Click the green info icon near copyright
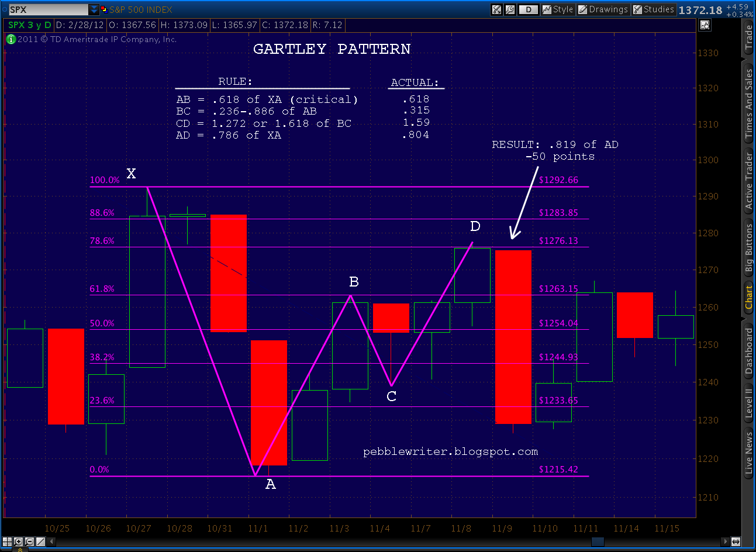The width and height of the screenshot is (756, 552). click(x=10, y=39)
